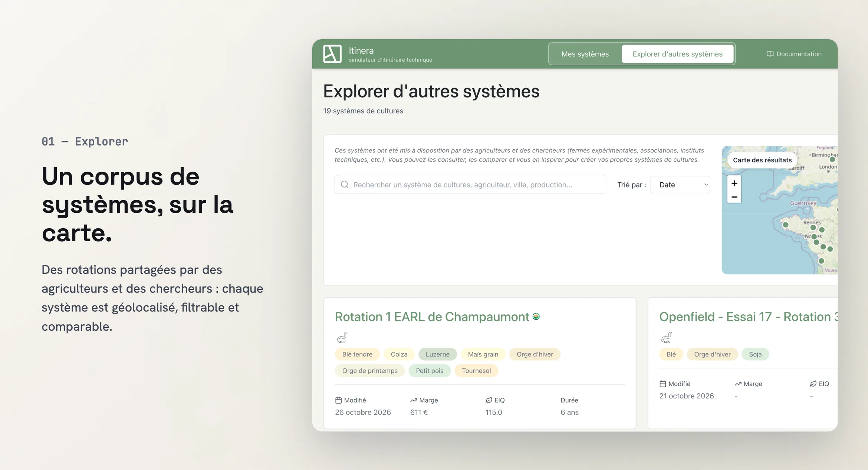Click the Durée label
This screenshot has height=470, width=868.
click(x=569, y=400)
